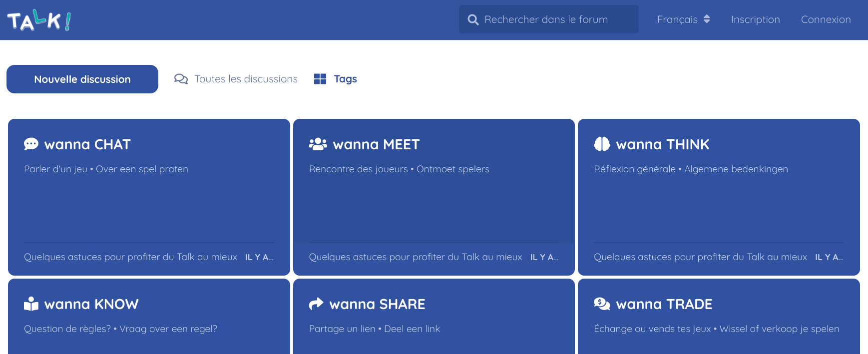Open the Connexion login link
The image size is (868, 354).
(x=826, y=19)
